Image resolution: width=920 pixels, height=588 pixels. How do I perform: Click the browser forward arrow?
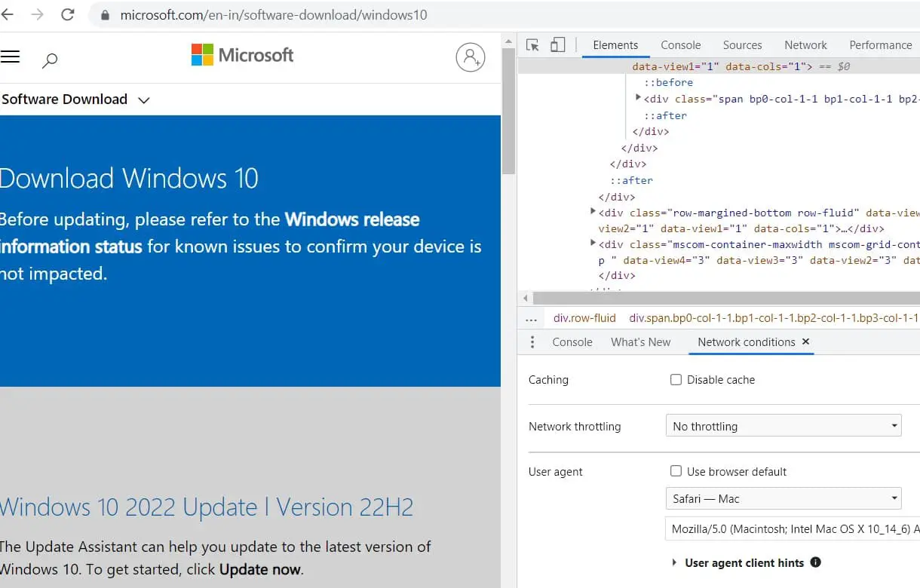pos(37,14)
